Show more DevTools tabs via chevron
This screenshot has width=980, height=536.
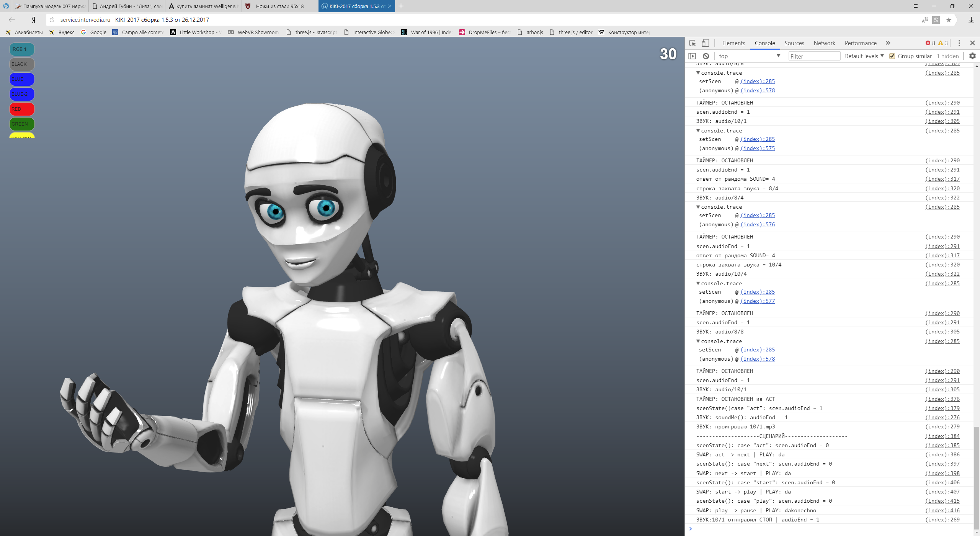[x=888, y=43]
